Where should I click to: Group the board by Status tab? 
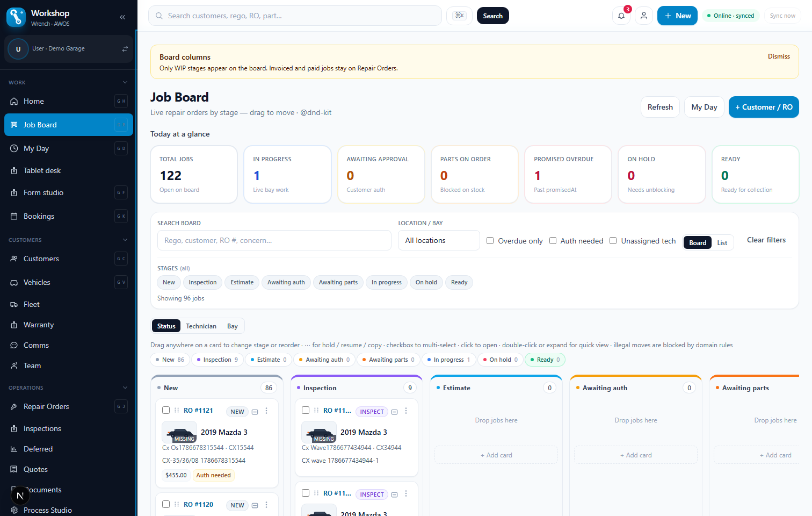click(x=166, y=326)
